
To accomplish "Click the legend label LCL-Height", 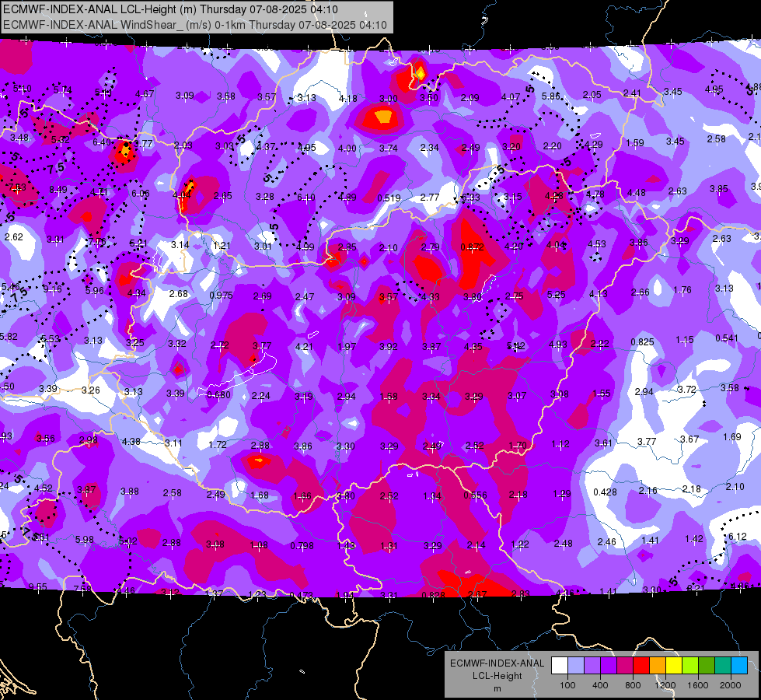I will 497,676.
